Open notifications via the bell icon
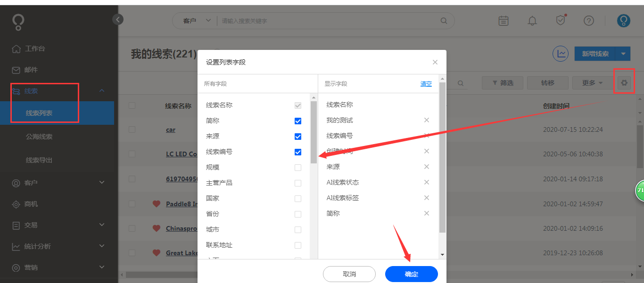Image resolution: width=644 pixels, height=283 pixels. [532, 21]
